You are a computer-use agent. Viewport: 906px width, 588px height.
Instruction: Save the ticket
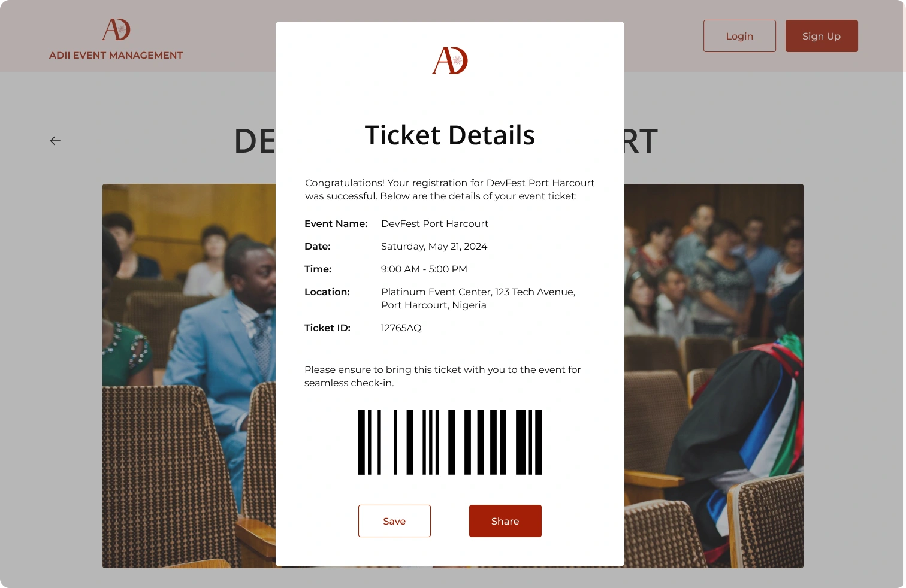394,521
